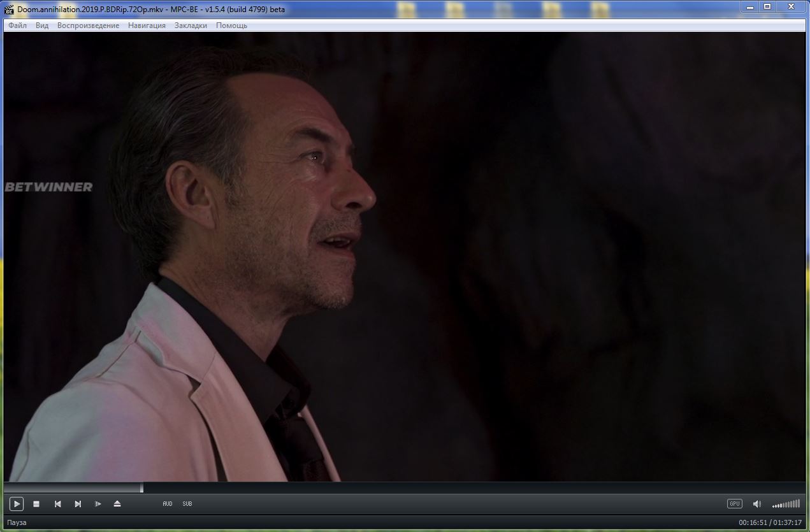The height and width of the screenshot is (532, 810).
Task: Open the Помощь menu
Action: (231, 25)
